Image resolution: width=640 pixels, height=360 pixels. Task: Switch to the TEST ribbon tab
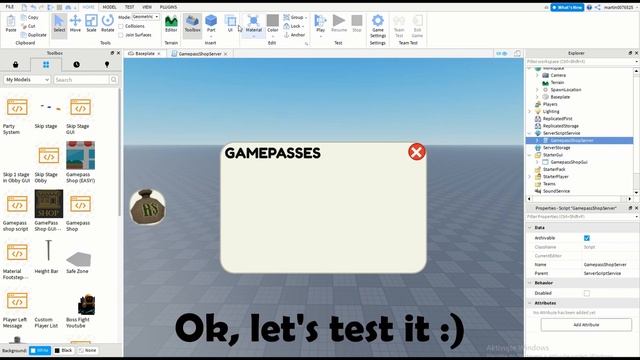point(129,7)
